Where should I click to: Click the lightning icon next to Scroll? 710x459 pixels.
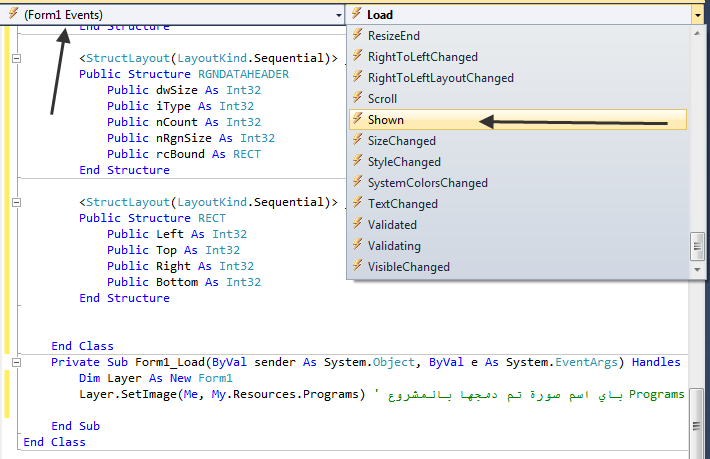point(358,99)
